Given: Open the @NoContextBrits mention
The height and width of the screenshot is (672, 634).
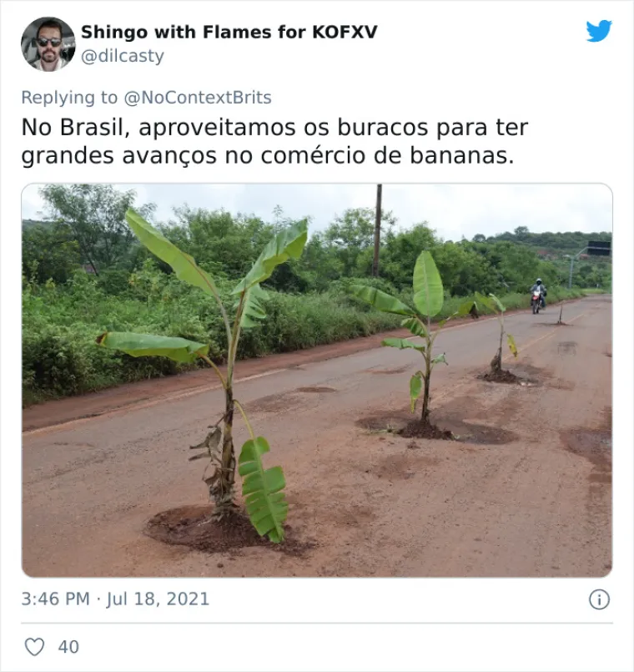Looking at the screenshot, I should click(x=198, y=98).
